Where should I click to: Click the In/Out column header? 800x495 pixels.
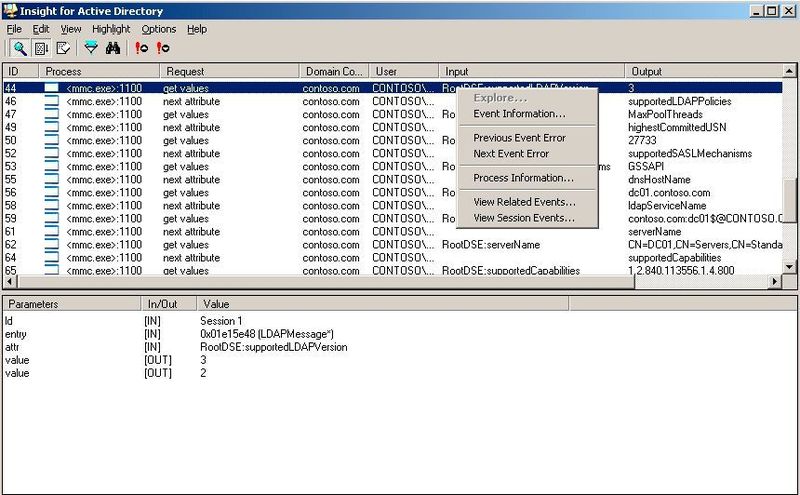pyautogui.click(x=169, y=304)
